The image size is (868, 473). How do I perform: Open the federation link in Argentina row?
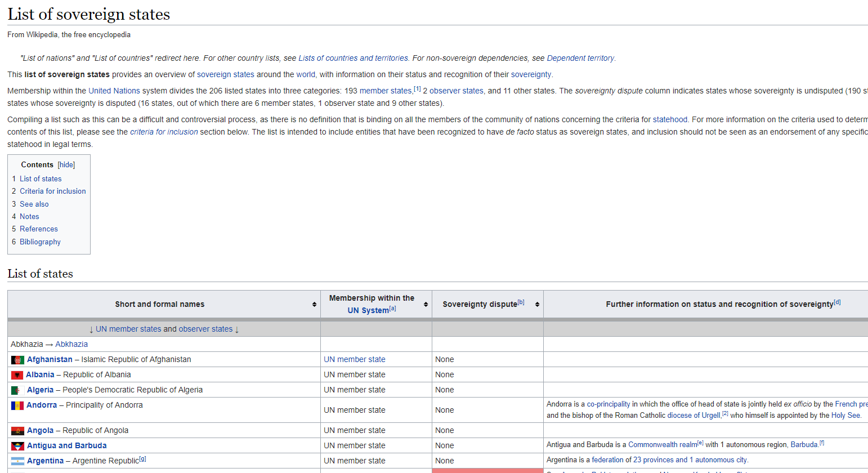[x=607, y=460]
